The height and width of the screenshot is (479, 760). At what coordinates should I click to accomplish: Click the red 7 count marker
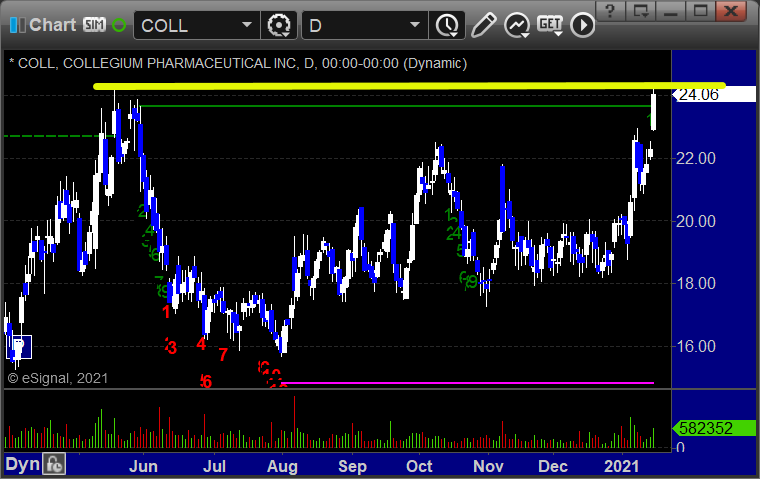click(223, 355)
